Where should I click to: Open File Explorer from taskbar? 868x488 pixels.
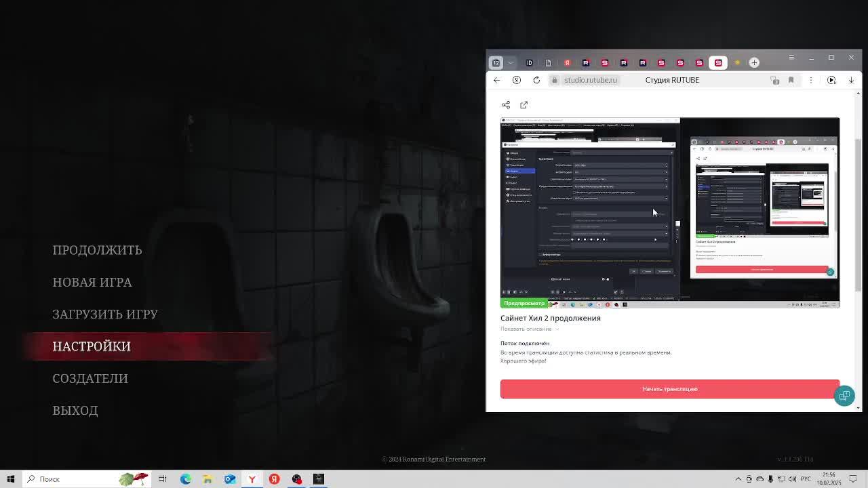pyautogui.click(x=208, y=479)
